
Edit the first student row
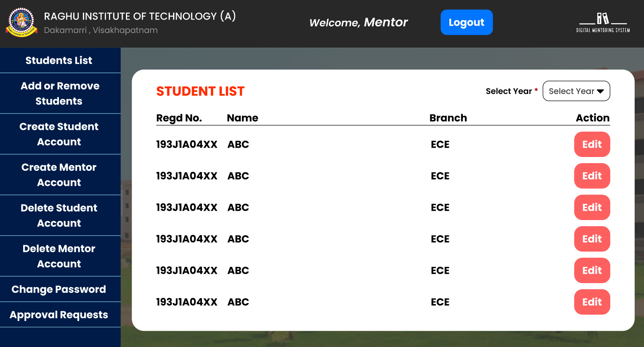pyautogui.click(x=592, y=144)
